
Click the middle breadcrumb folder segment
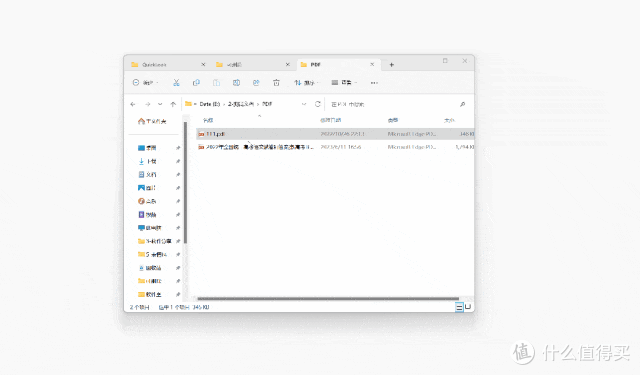(x=241, y=104)
